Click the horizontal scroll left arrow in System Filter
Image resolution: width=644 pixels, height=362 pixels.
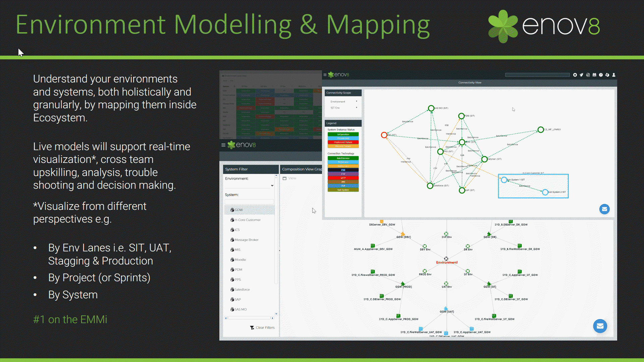click(x=226, y=318)
